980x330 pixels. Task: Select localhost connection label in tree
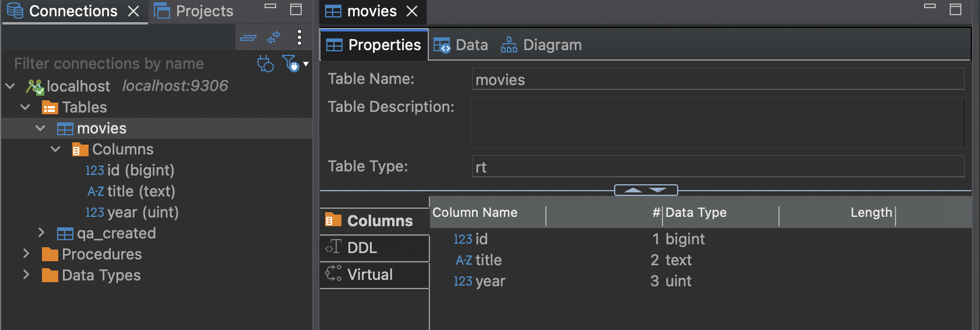click(x=78, y=86)
